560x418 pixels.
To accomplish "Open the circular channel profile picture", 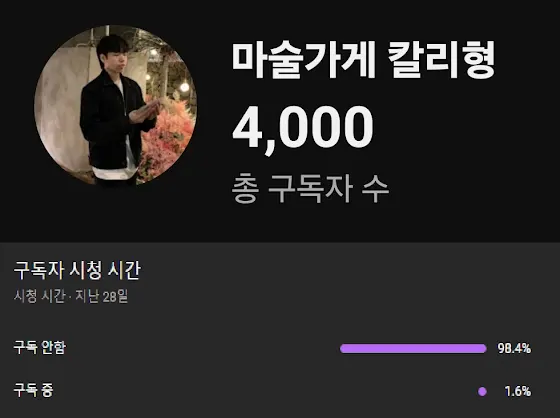I will click(x=115, y=105).
